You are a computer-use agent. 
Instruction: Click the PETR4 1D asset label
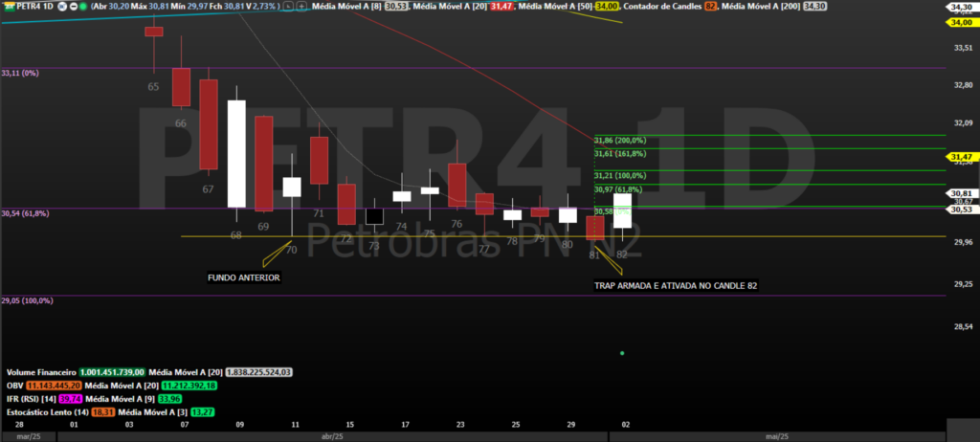pyautogui.click(x=35, y=7)
